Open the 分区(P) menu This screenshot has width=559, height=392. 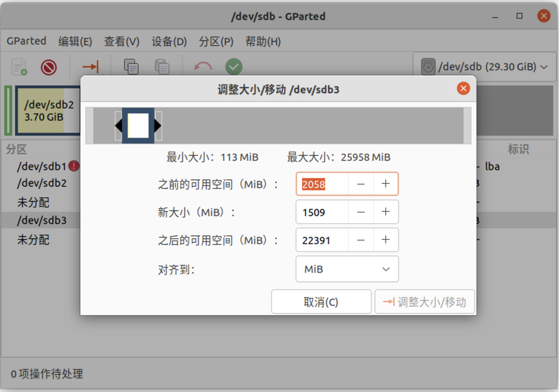(x=216, y=42)
